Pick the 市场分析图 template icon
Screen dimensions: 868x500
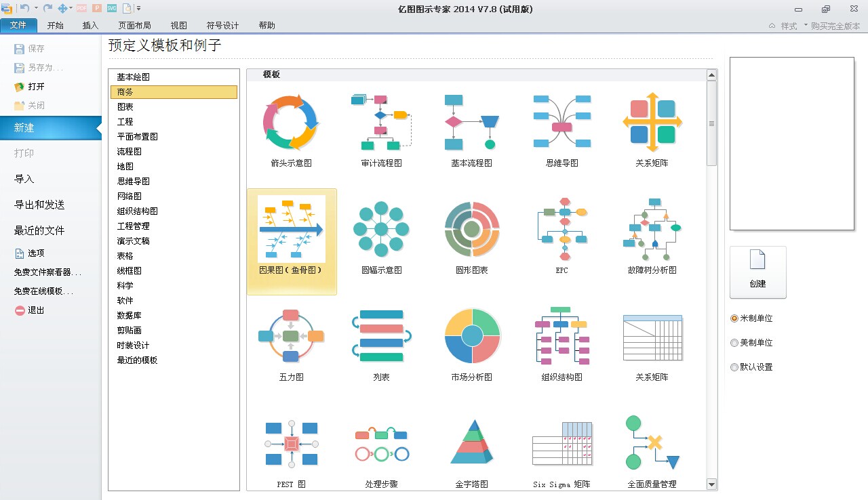tap(471, 336)
